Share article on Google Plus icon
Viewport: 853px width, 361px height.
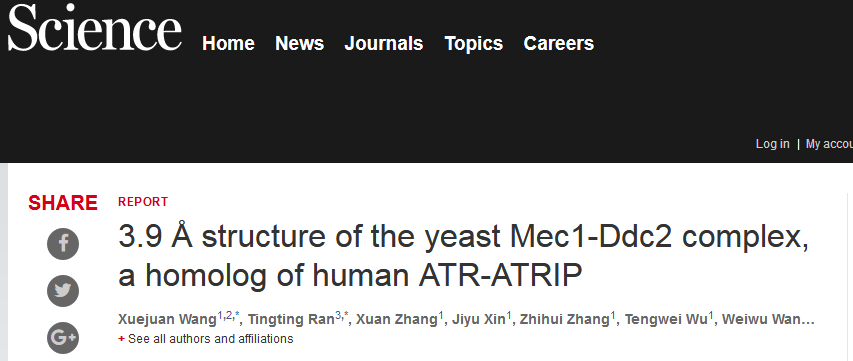(x=63, y=338)
